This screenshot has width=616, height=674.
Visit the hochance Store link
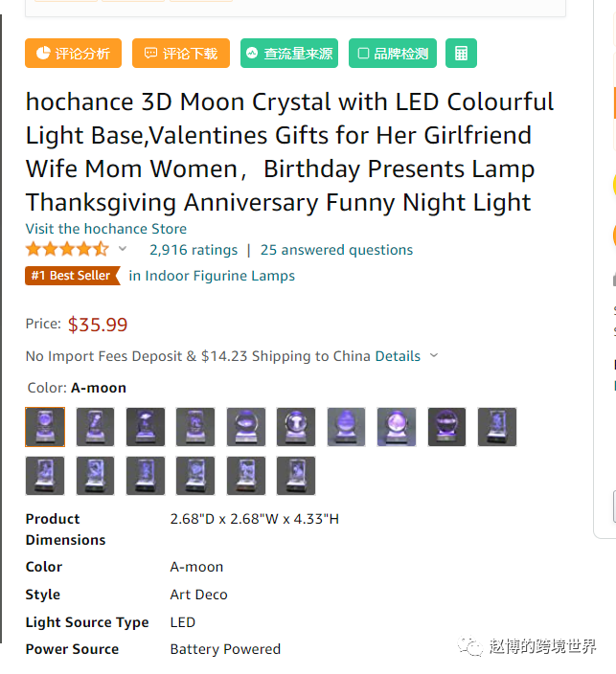106,229
